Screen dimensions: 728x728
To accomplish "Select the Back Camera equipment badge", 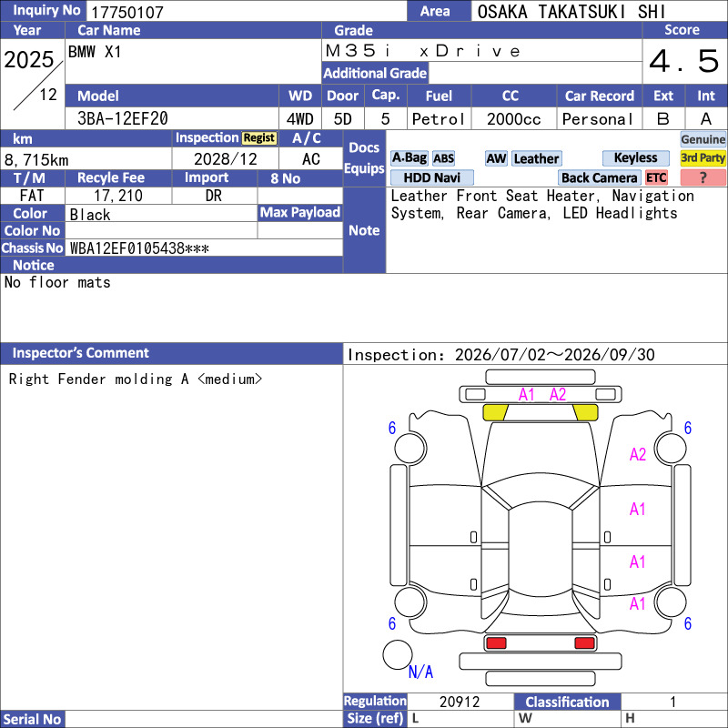I will (x=600, y=177).
